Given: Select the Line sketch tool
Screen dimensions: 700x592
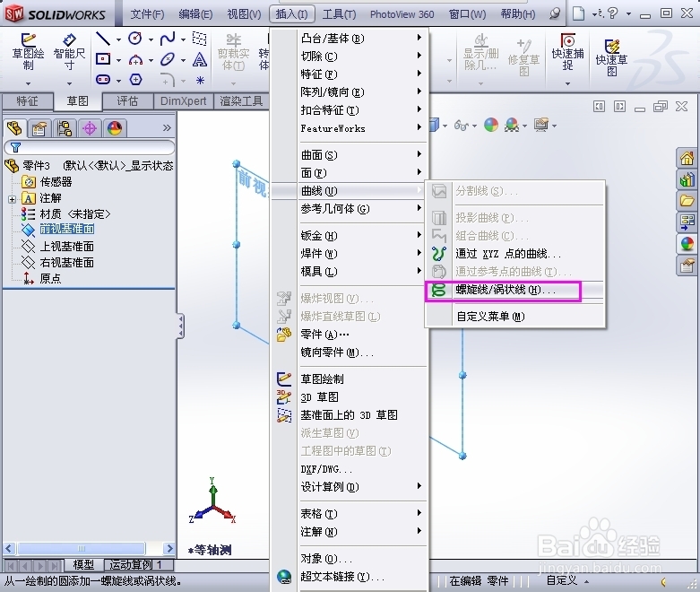Looking at the screenshot, I should pos(103,39).
